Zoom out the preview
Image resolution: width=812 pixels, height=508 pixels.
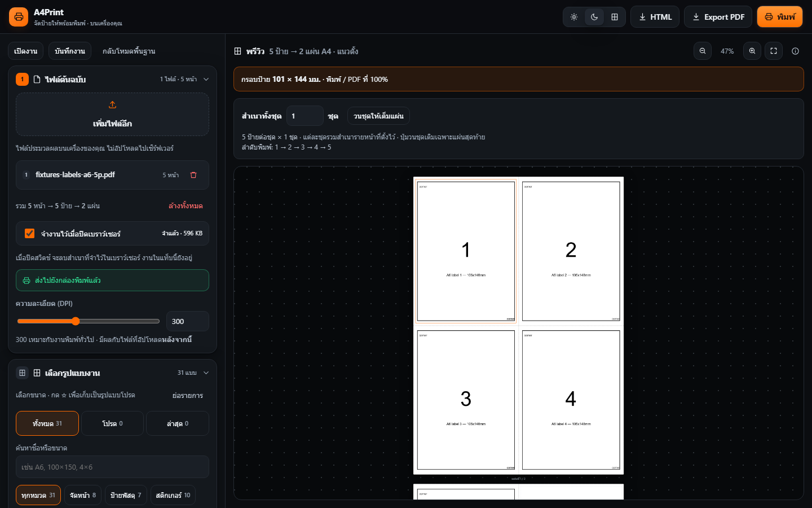click(x=703, y=51)
